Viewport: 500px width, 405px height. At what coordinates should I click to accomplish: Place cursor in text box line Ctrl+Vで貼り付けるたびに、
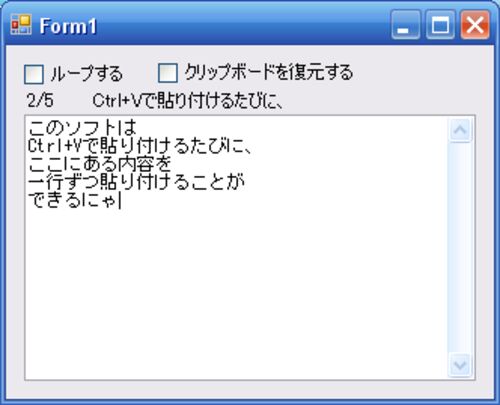140,146
